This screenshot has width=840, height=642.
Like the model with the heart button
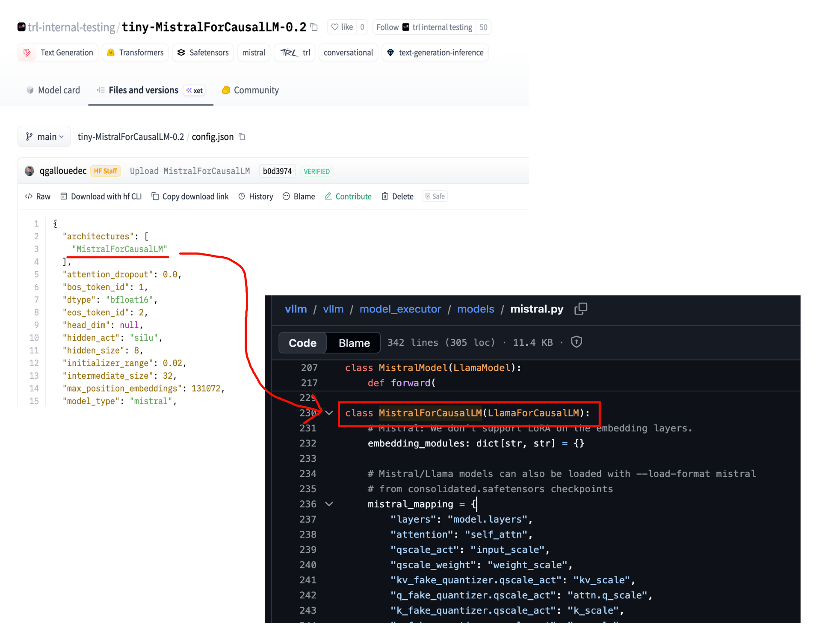(x=342, y=27)
